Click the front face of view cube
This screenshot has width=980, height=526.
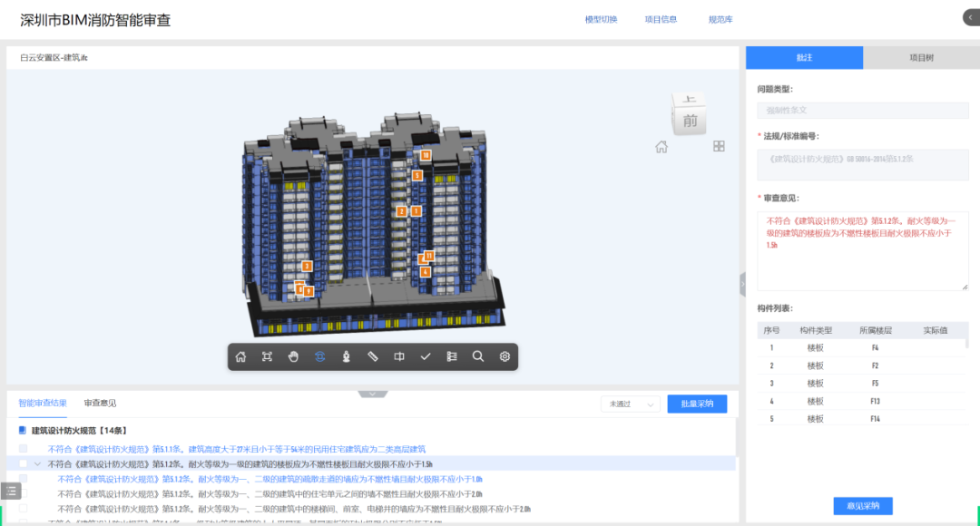[x=691, y=121]
